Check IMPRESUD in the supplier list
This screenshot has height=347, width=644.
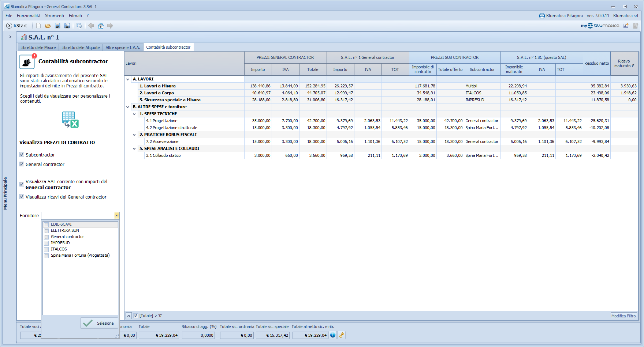(x=46, y=243)
